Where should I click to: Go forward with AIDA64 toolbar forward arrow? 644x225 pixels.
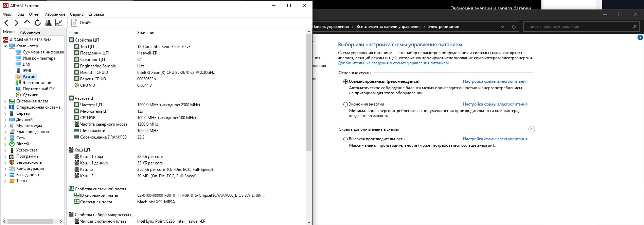(x=16, y=23)
